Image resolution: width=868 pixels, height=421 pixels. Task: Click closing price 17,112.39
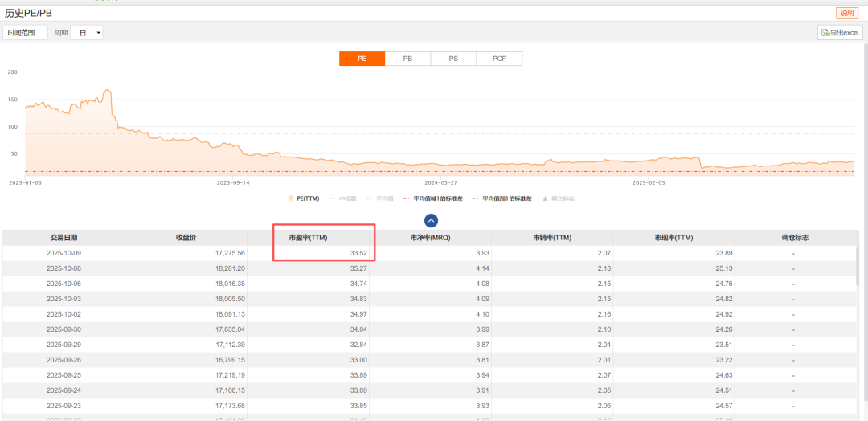click(x=231, y=345)
